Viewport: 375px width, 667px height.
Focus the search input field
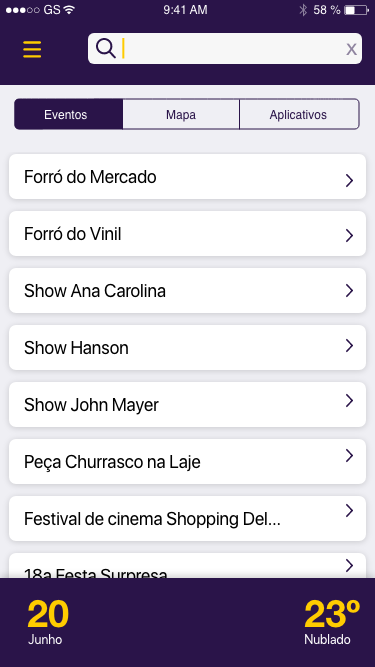coord(225,48)
